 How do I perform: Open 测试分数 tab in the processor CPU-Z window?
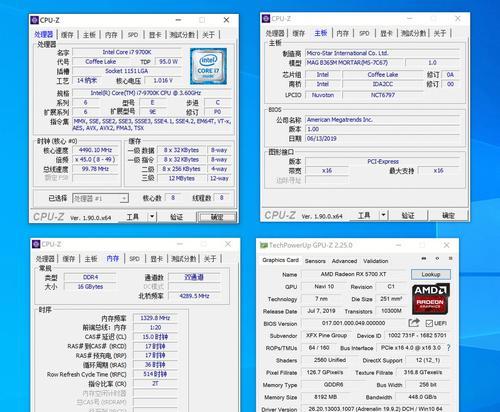(x=182, y=35)
